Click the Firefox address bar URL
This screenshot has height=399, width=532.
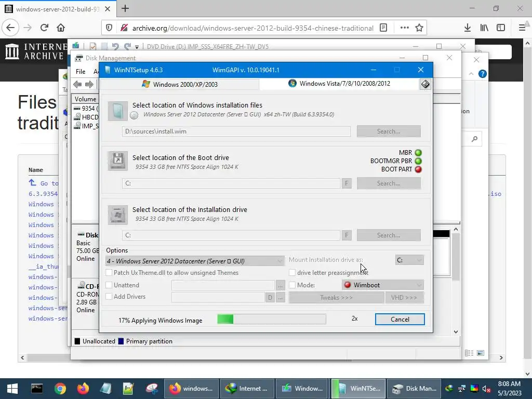(x=253, y=28)
